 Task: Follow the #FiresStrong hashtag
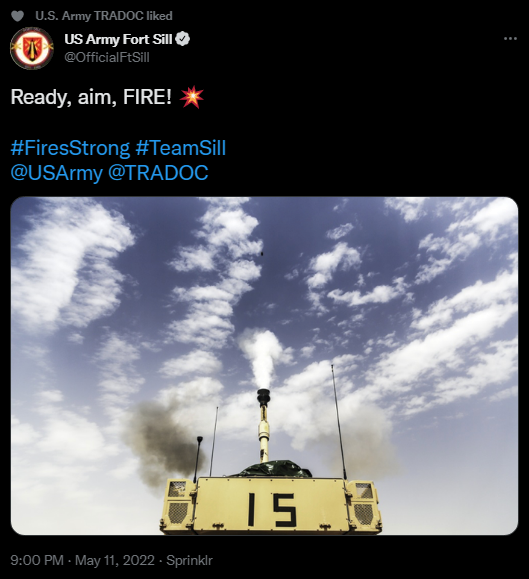70,148
